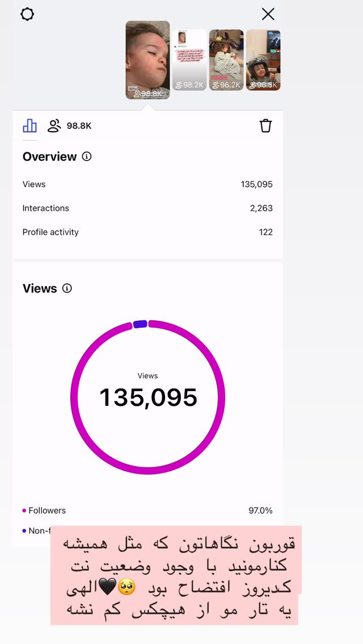The width and height of the screenshot is (363, 644).
Task: Open the Profile activity row showing 122
Action: click(147, 232)
